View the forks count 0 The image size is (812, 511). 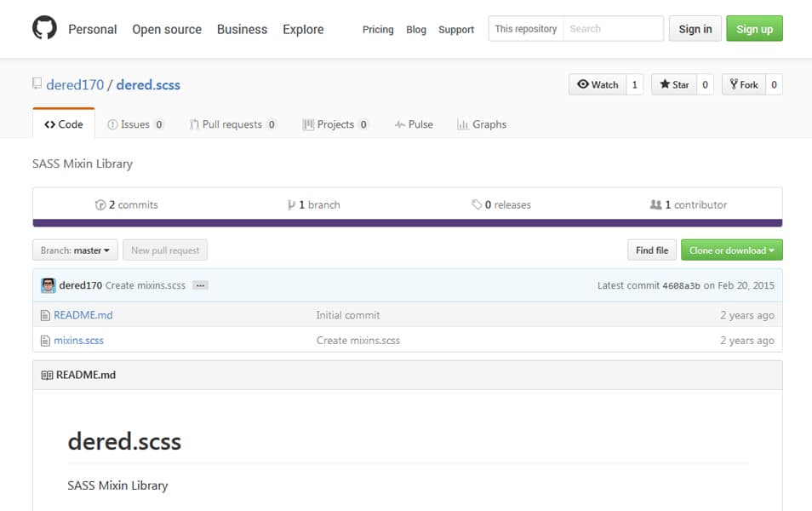click(x=775, y=84)
